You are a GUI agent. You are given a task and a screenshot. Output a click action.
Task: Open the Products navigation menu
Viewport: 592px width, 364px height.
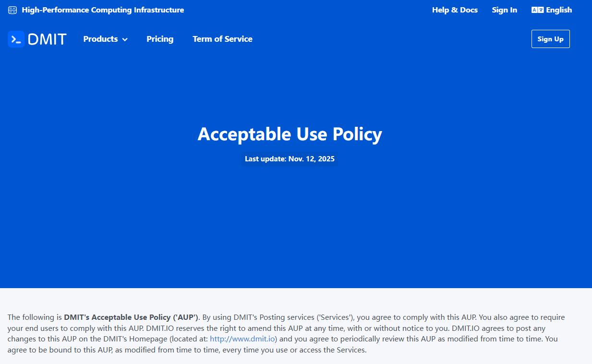click(x=100, y=39)
